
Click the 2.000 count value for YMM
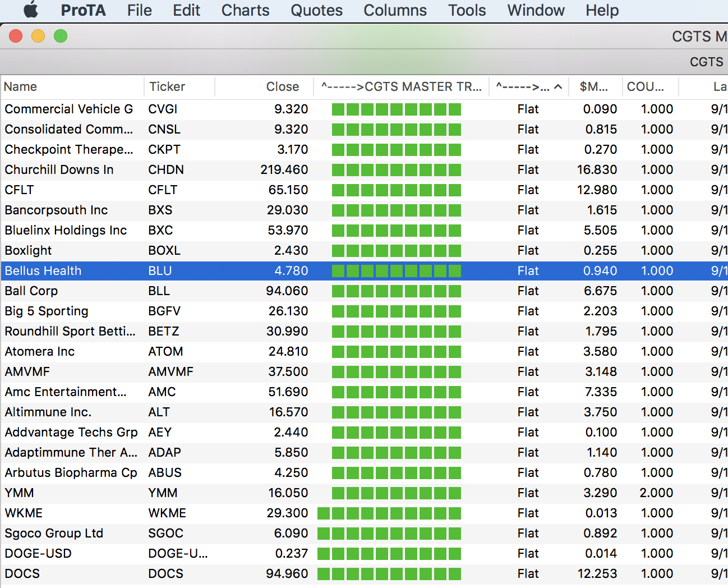656,493
